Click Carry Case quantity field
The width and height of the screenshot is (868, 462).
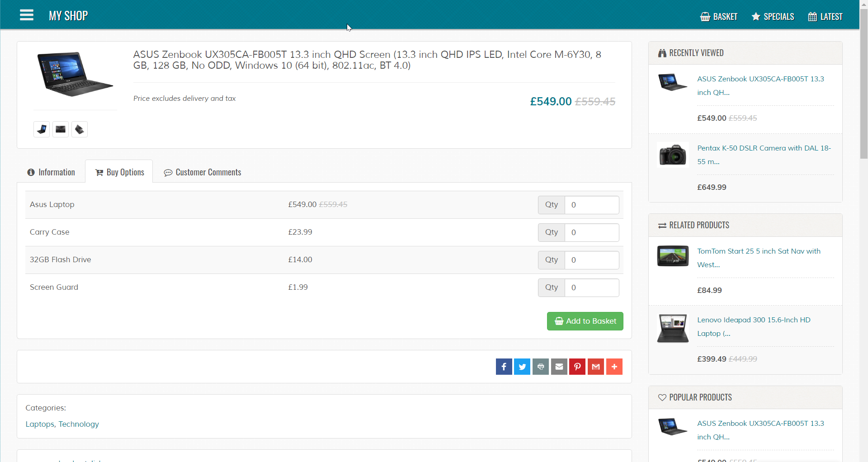(592, 232)
